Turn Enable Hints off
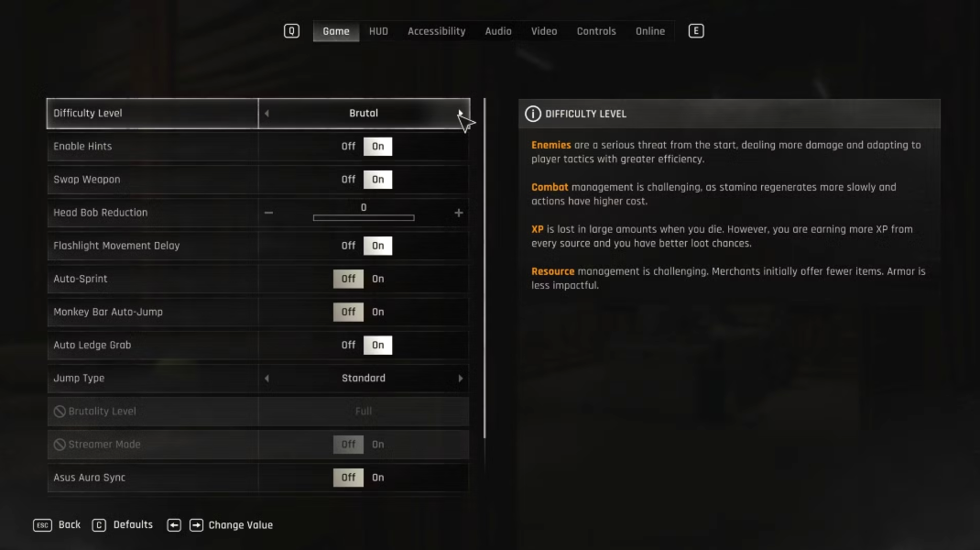This screenshot has height=550, width=980. [348, 147]
